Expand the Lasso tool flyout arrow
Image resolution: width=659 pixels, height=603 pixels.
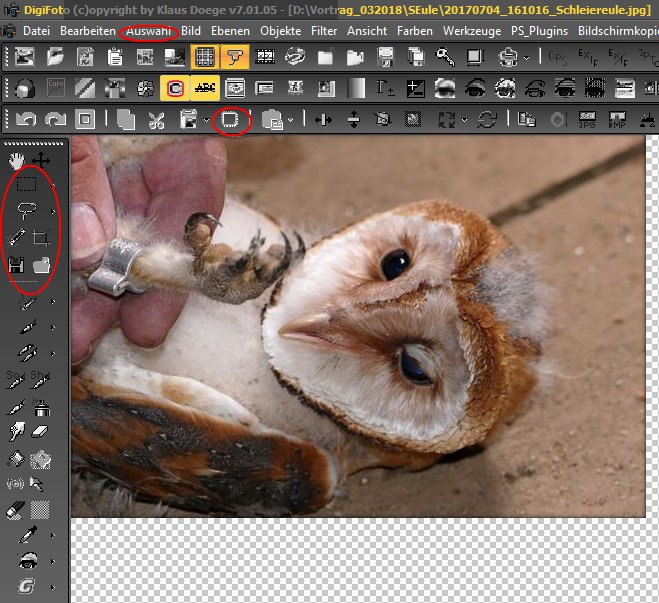coord(54,211)
